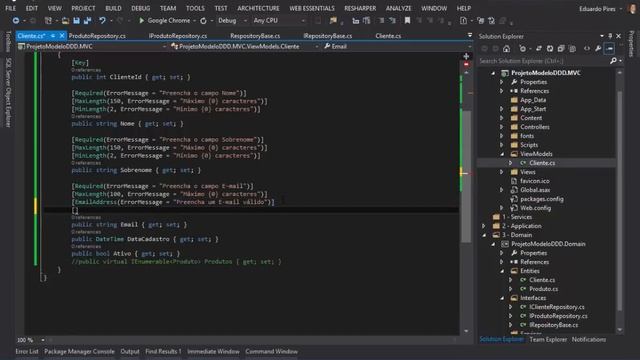This screenshot has height=360, width=640.
Task: Select Web.config in Solution Explorer
Action: tap(535, 208)
